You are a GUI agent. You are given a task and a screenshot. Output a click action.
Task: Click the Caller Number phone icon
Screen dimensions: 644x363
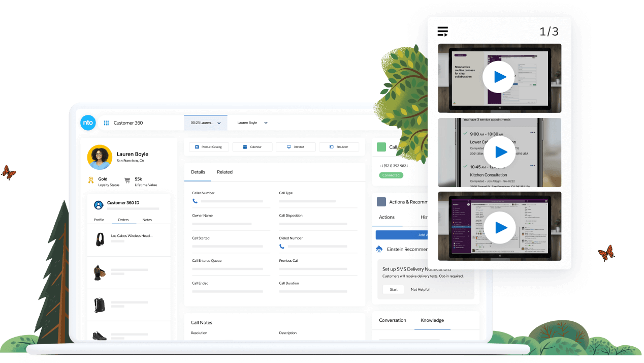pos(195,201)
